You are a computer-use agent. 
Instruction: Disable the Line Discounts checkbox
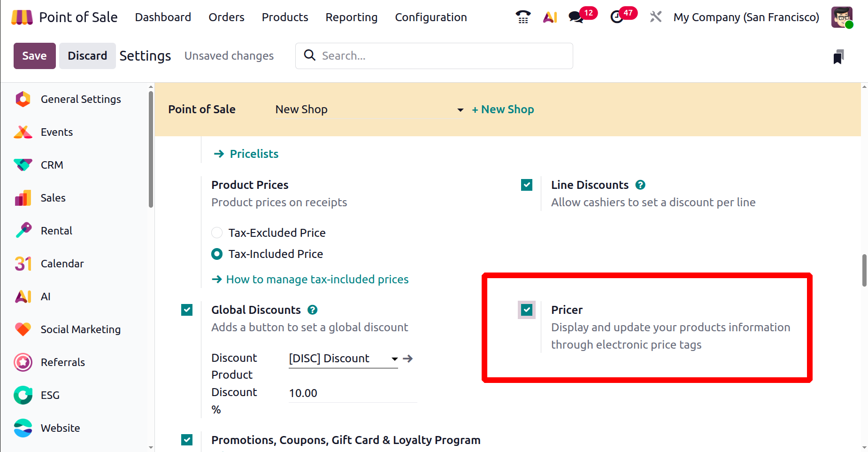pos(527,185)
